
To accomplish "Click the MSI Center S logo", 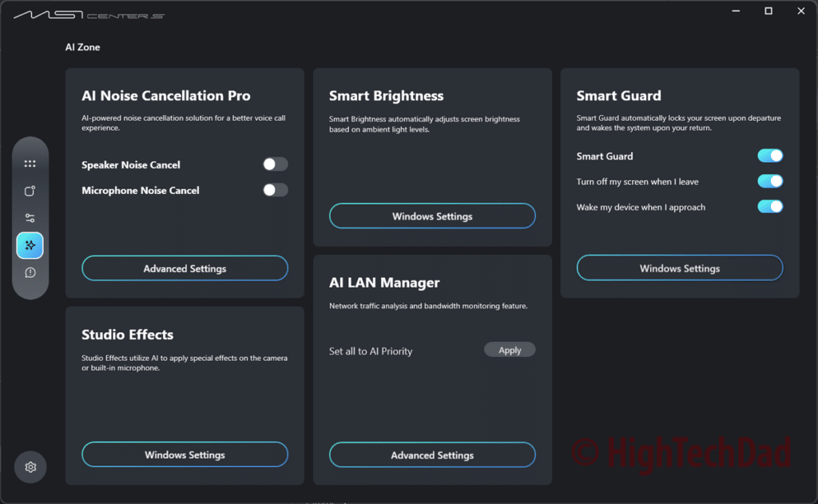I will pyautogui.click(x=89, y=14).
